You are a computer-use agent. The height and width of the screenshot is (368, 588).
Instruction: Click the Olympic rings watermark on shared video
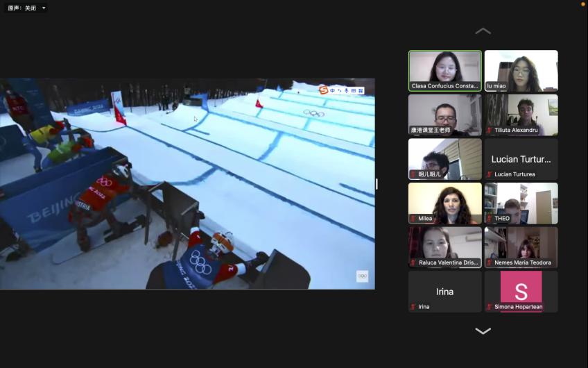tap(362, 276)
